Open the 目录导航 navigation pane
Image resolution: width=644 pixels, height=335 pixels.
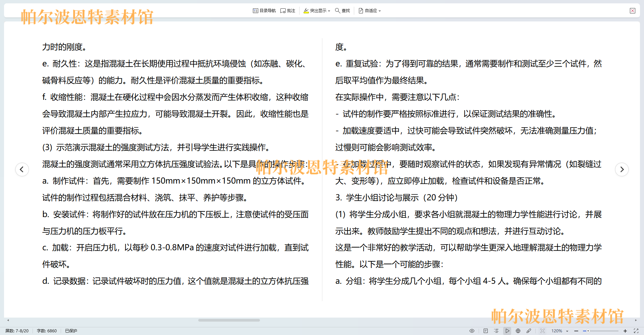264,11
